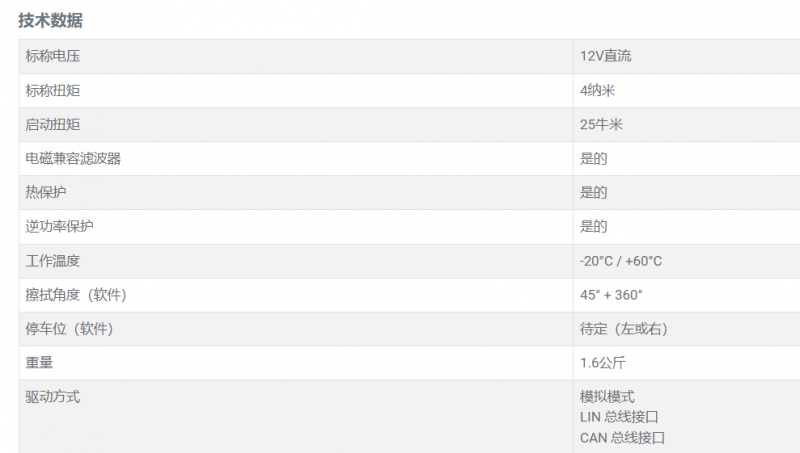Select the CAN 总线接口 text

[622, 438]
